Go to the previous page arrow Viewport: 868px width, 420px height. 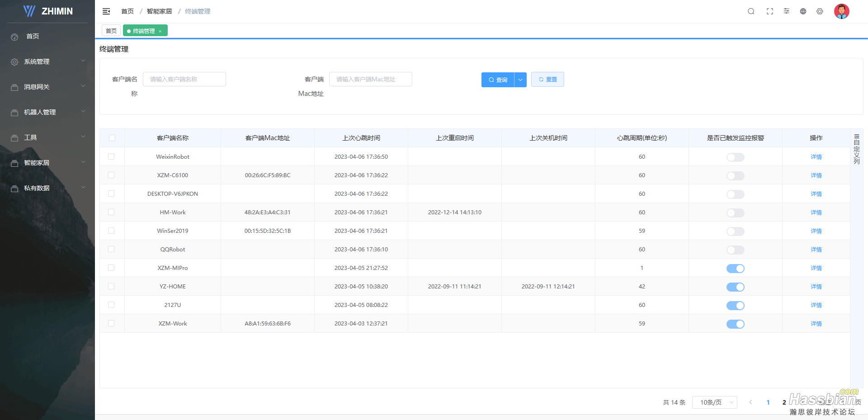(750, 402)
